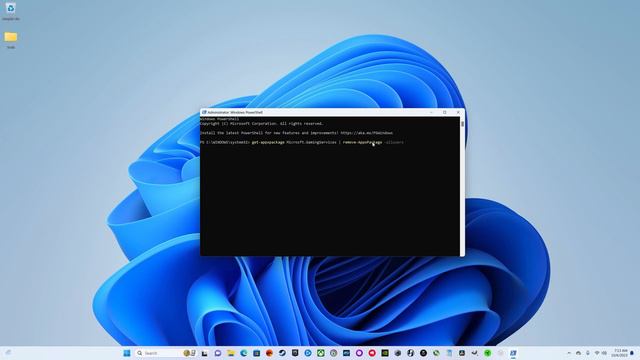
Task: Click the aka.ms PowerShell URL text
Action: (367, 133)
